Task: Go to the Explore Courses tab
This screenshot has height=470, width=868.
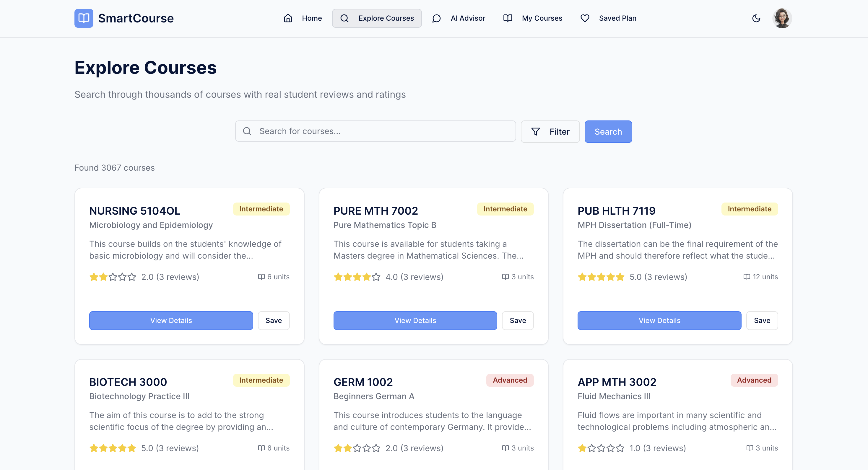Action: [x=377, y=18]
